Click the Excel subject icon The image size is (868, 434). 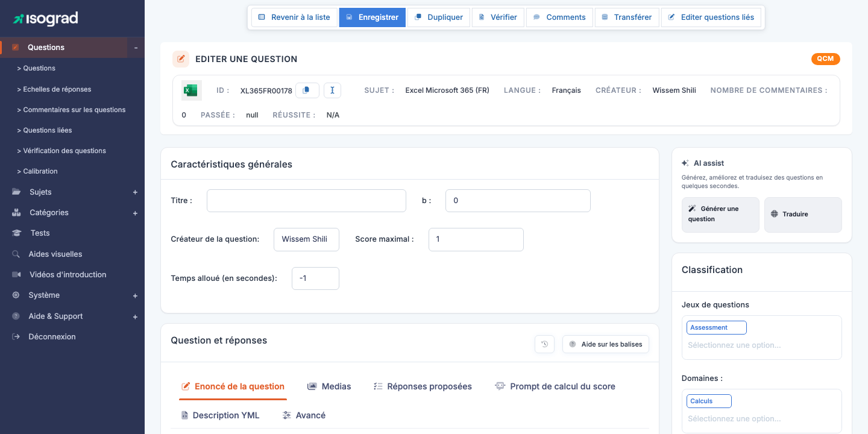[x=191, y=90]
